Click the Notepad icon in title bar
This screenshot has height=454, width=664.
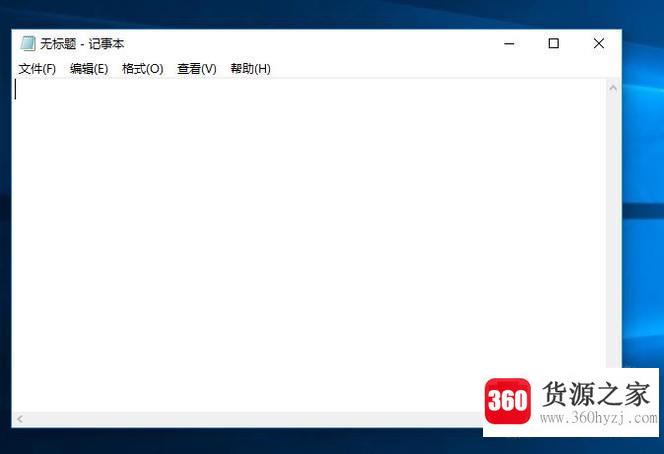[28, 43]
